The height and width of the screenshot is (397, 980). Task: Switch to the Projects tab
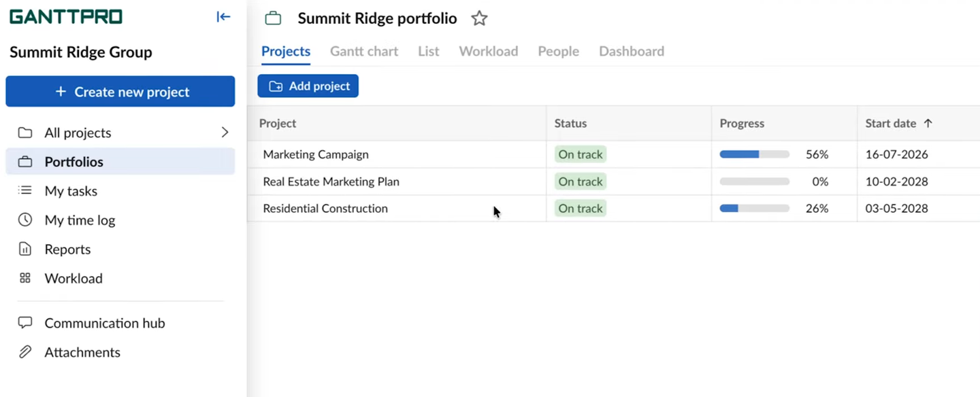[286, 51]
